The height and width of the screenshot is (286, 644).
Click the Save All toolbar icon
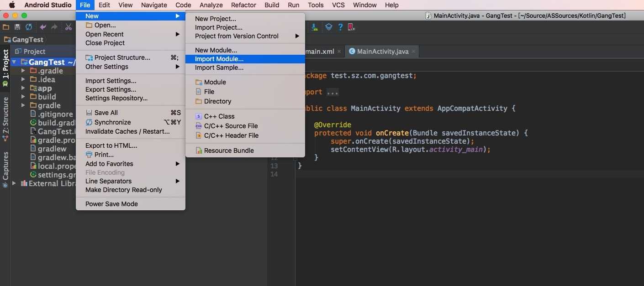click(17, 27)
